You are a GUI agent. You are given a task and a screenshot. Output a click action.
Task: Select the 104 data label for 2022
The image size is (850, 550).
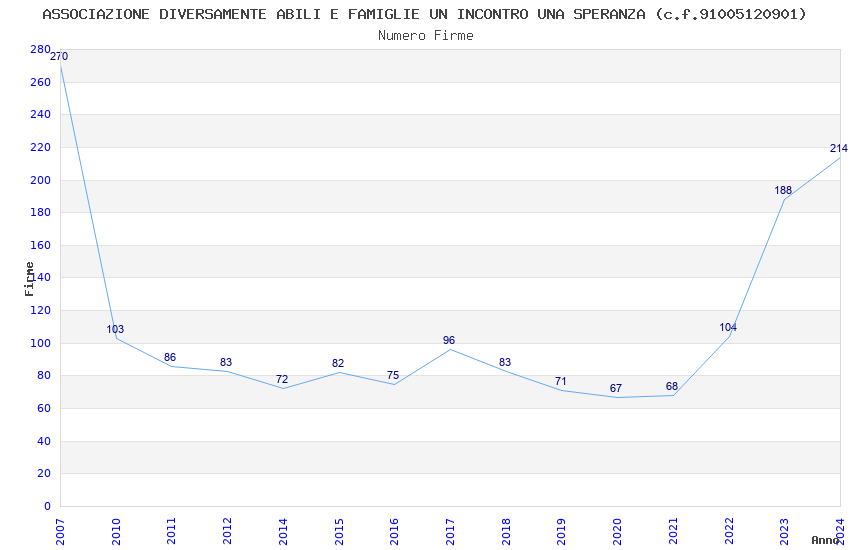[728, 327]
